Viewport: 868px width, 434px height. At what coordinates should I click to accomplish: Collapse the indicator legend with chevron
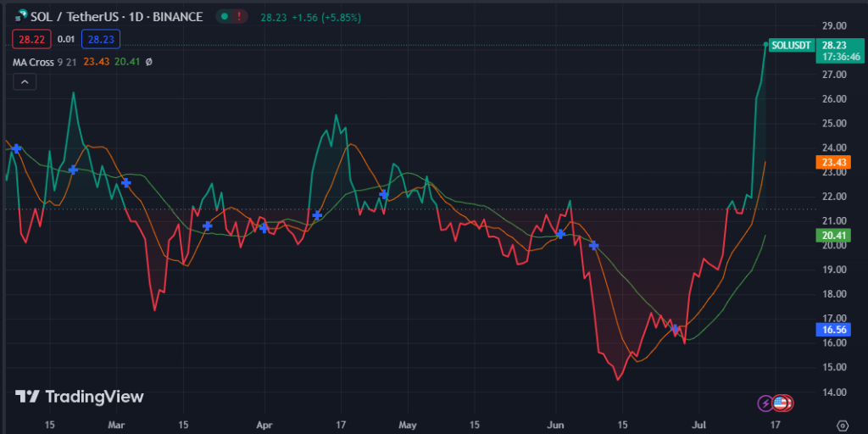[x=25, y=82]
